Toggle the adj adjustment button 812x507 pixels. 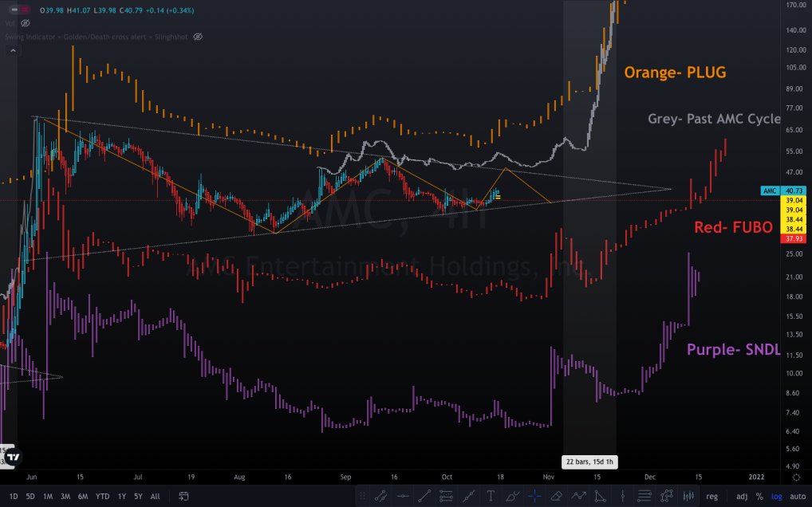pos(742,496)
